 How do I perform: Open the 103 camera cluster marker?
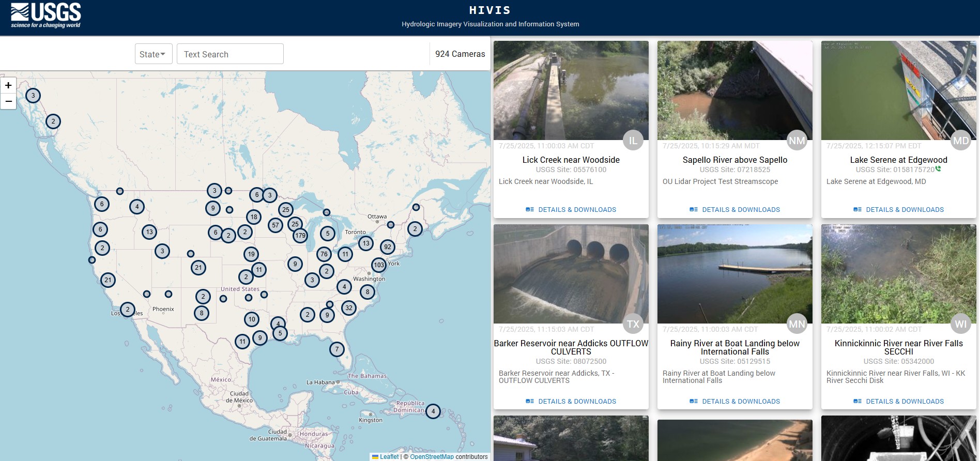click(379, 265)
